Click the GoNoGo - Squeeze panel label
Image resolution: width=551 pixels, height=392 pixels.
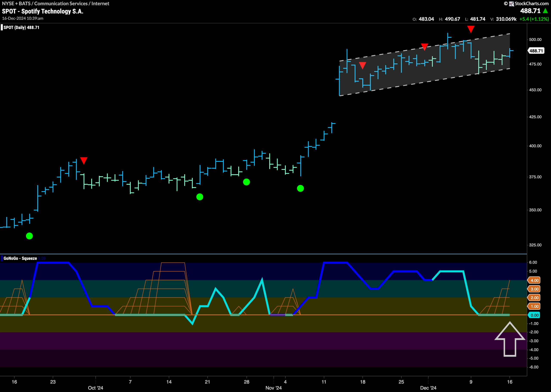coord(20,258)
